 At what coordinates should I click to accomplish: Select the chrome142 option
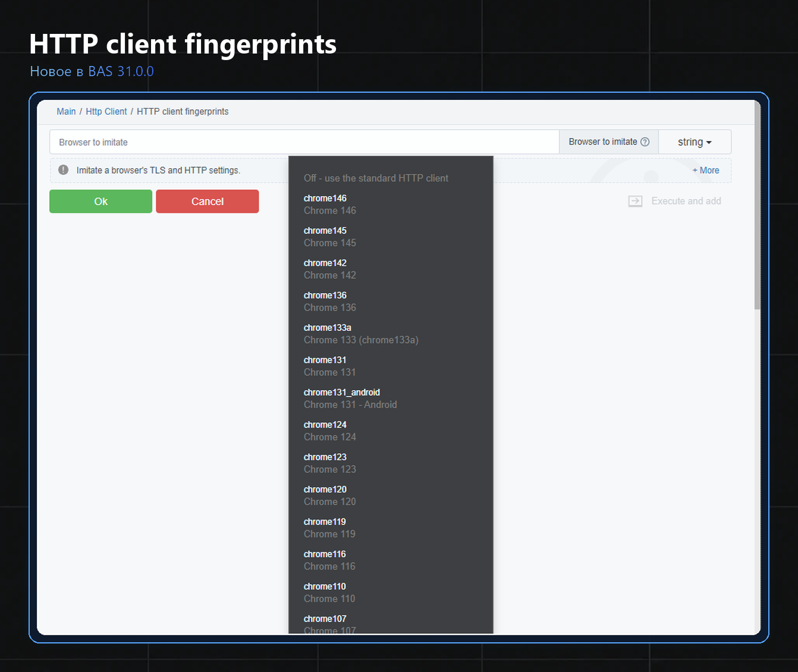(x=391, y=269)
